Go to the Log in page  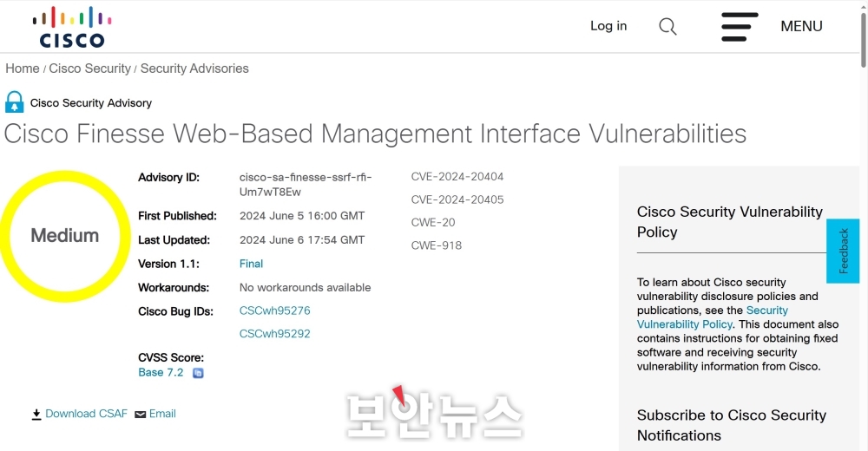(608, 25)
